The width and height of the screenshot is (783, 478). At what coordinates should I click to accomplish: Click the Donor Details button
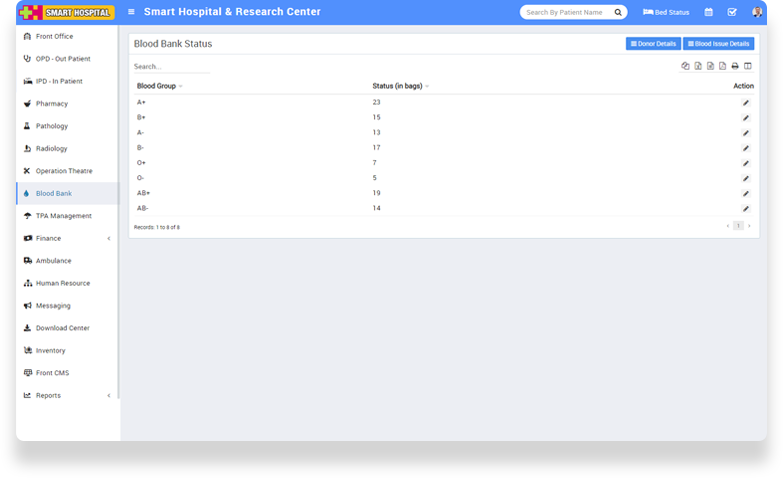(x=653, y=44)
